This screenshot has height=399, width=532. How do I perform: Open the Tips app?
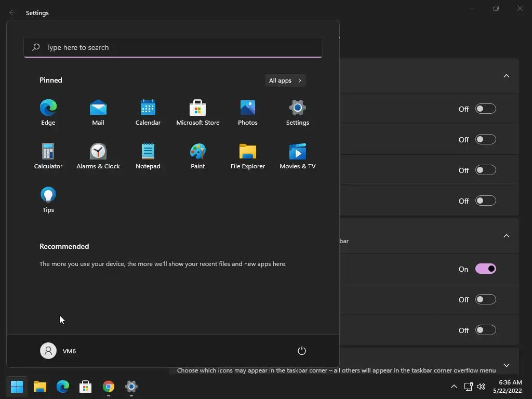(48, 200)
